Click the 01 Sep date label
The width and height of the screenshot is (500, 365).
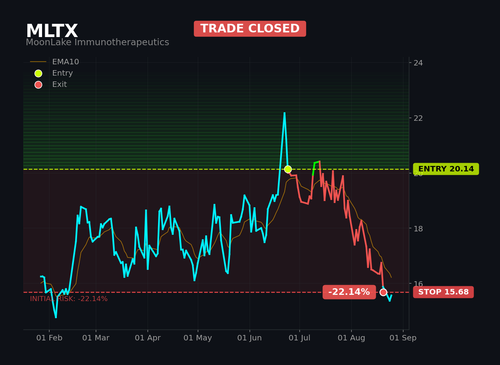403,338
